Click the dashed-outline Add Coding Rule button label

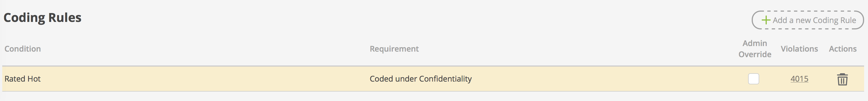[x=814, y=20]
